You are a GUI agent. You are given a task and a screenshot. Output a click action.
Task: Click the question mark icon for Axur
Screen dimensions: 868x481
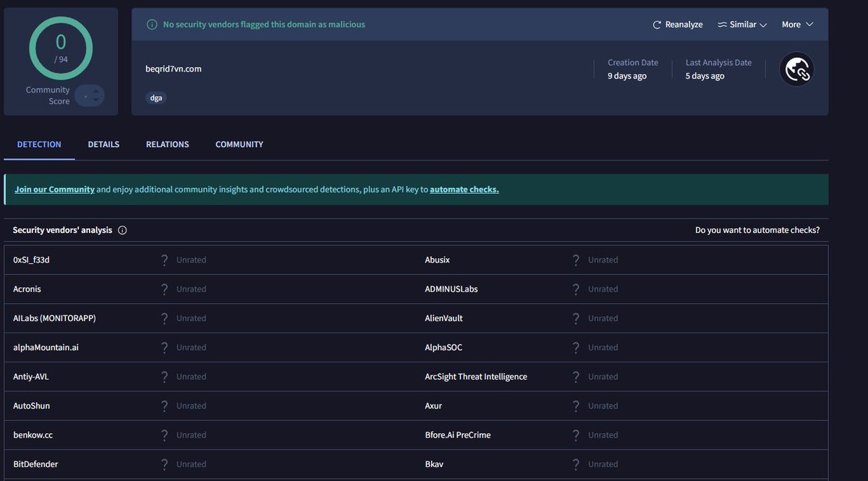tap(576, 406)
